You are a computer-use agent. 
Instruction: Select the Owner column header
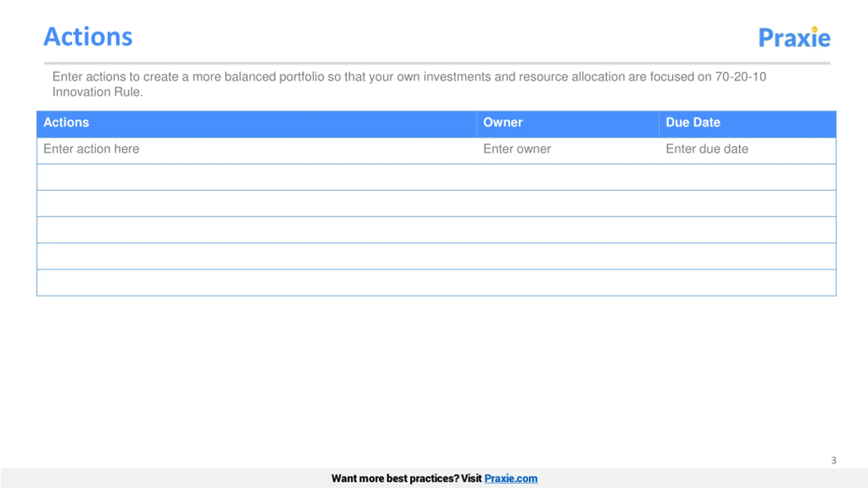tap(502, 122)
